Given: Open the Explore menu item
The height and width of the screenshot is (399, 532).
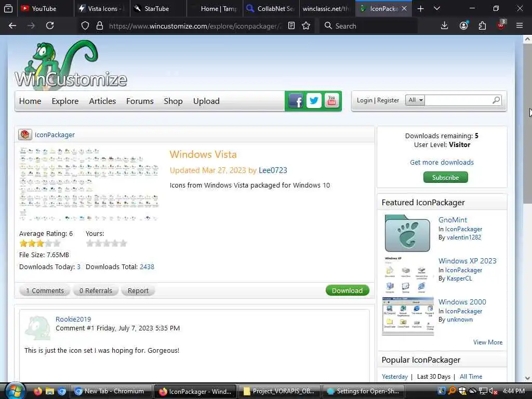Looking at the screenshot, I should point(65,101).
